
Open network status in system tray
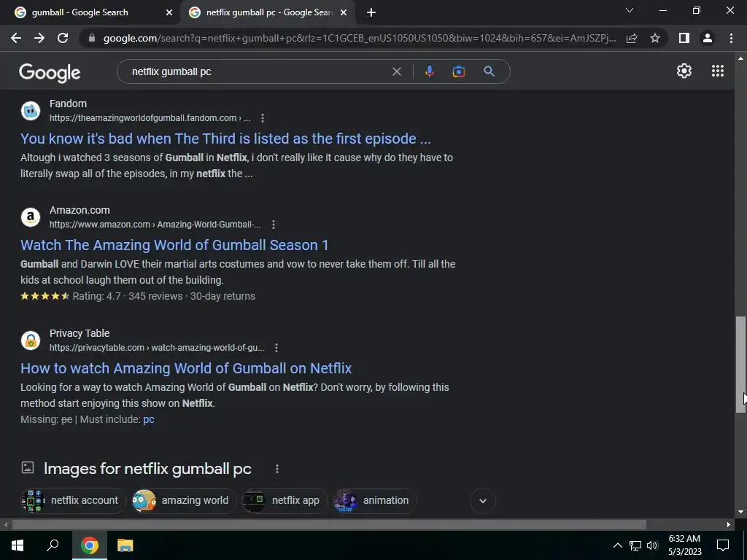pyautogui.click(x=635, y=545)
